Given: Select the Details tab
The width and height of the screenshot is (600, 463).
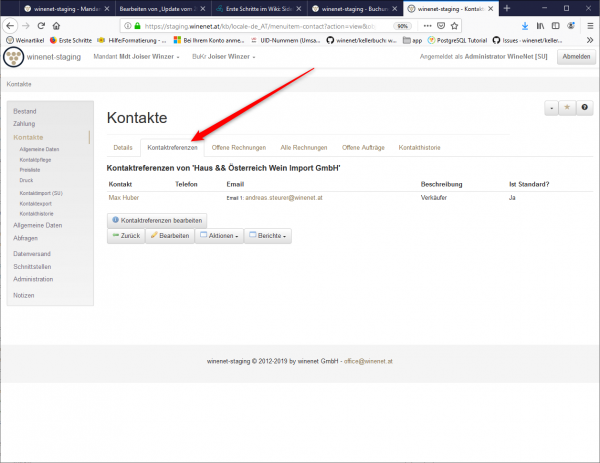Looking at the screenshot, I should coord(123,147).
